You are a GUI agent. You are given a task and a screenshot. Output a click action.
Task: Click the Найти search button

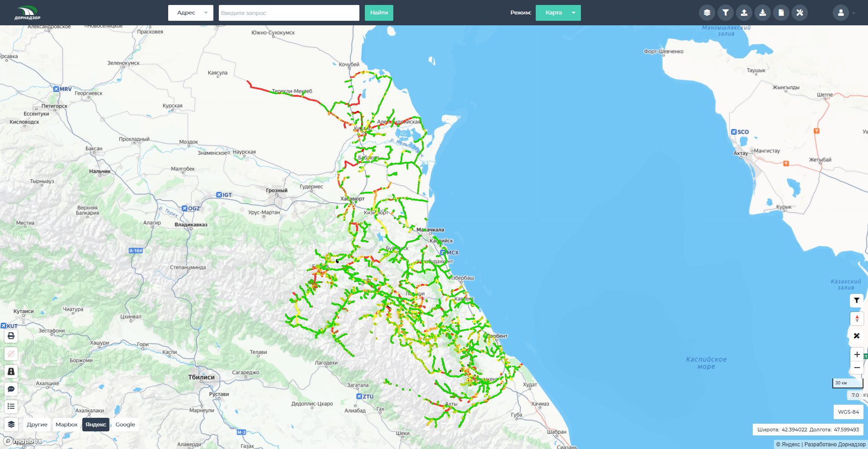(379, 13)
